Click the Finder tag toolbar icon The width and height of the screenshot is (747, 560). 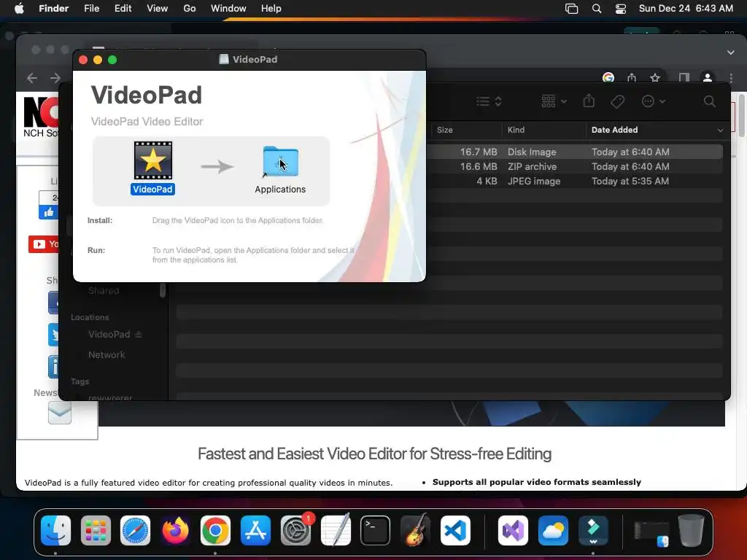[617, 101]
